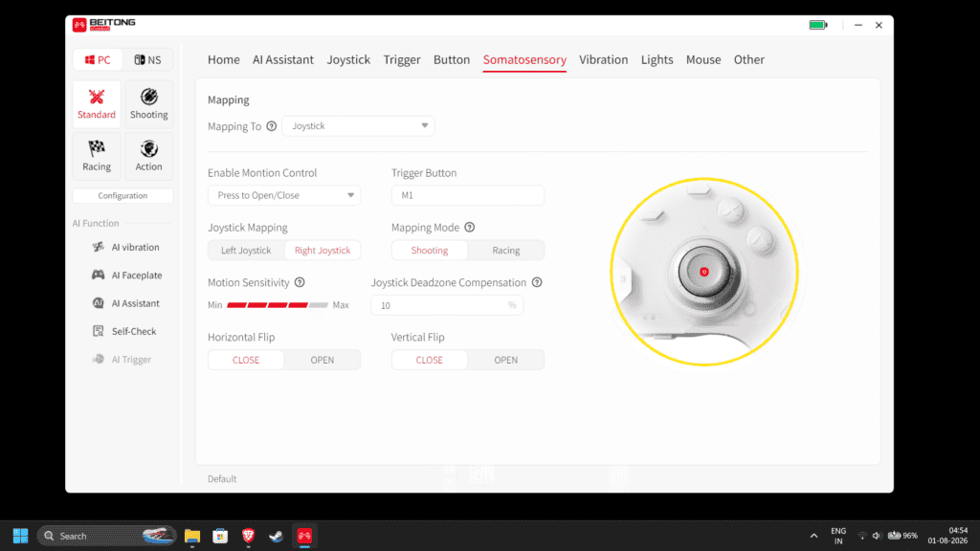Switch to NS platform mode
This screenshot has height=551, width=980.
coord(147,60)
